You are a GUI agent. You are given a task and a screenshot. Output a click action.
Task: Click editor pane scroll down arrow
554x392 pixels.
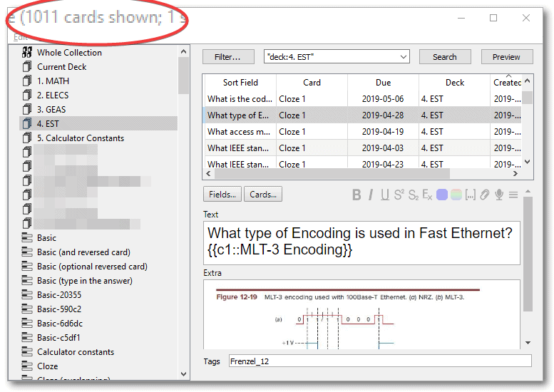point(528,343)
